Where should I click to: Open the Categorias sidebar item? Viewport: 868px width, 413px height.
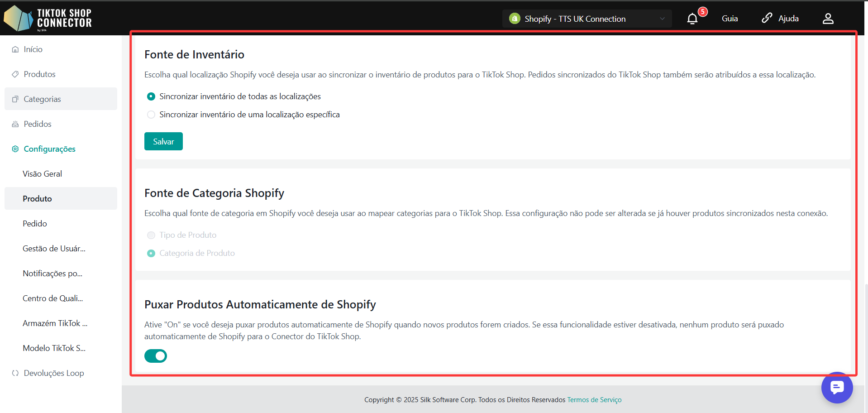click(42, 99)
